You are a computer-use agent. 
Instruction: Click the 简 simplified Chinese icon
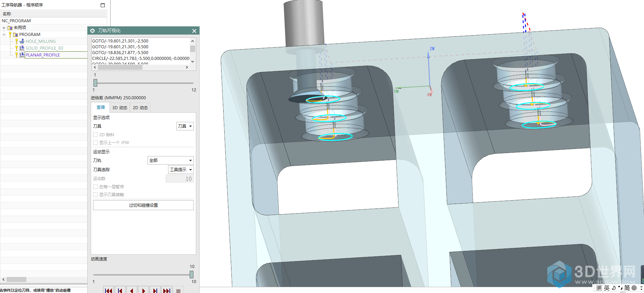click(627, 288)
